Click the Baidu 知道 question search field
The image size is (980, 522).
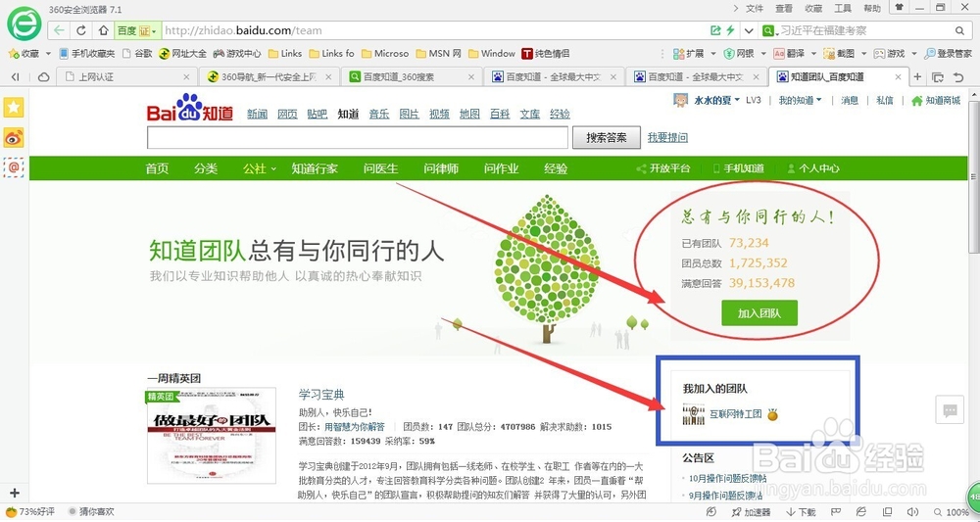pyautogui.click(x=358, y=137)
